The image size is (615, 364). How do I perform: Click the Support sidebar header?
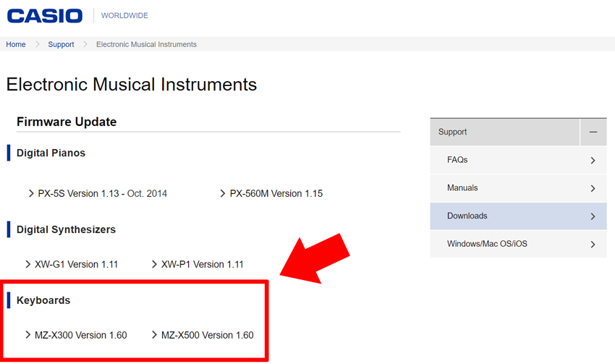[505, 132]
